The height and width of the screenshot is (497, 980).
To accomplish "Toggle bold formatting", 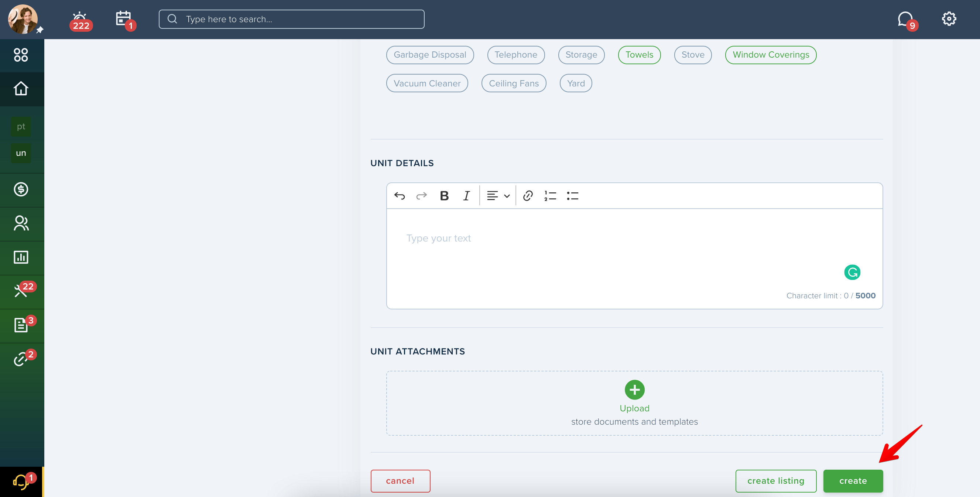I will (444, 196).
